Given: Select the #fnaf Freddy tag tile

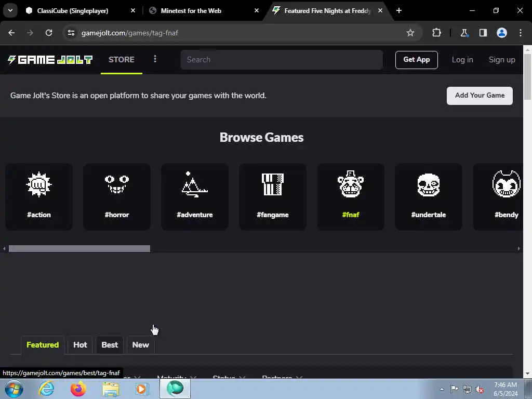Looking at the screenshot, I should (351, 197).
